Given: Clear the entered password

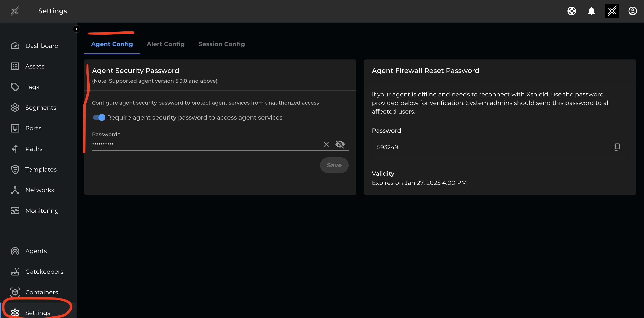Looking at the screenshot, I should point(326,144).
